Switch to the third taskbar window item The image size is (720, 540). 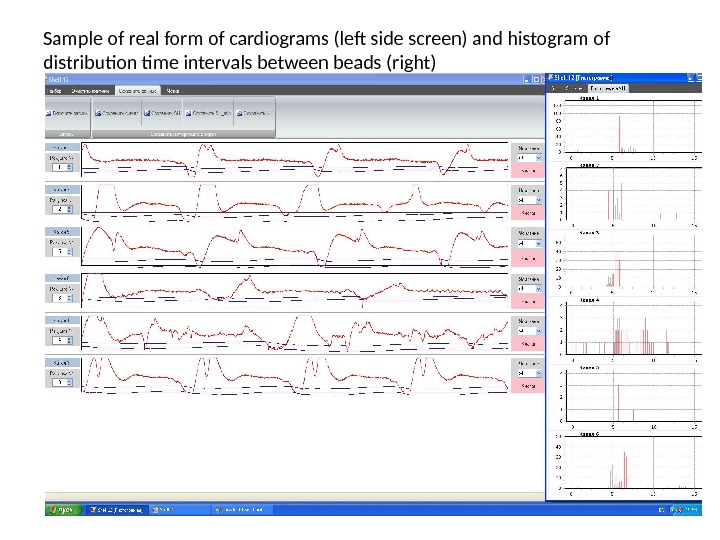point(243,510)
